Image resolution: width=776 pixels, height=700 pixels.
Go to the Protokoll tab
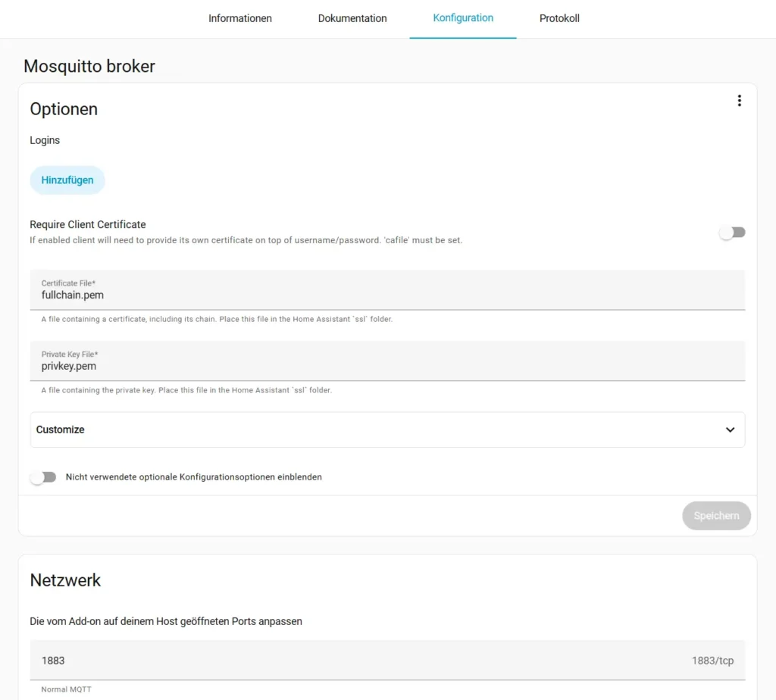click(x=559, y=18)
